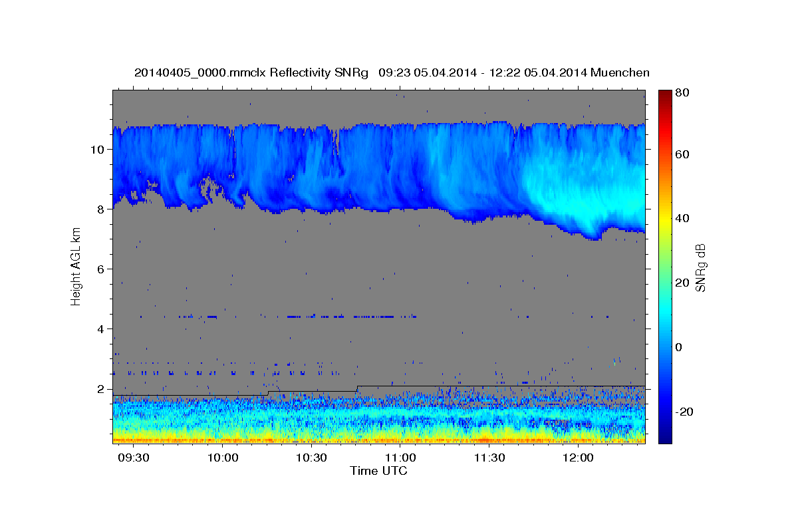The width and height of the screenshot is (798, 532).
Task: Click the 11:30 time tick label
Action: coord(489,458)
